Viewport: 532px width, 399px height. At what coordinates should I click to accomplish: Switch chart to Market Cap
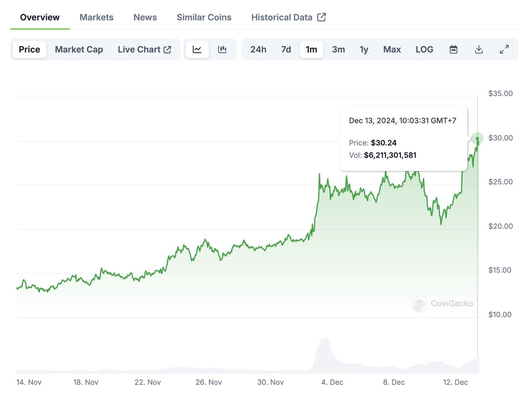tap(79, 49)
